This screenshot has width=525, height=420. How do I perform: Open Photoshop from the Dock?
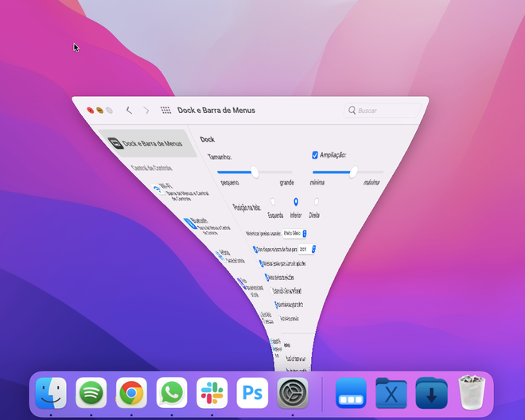click(252, 393)
